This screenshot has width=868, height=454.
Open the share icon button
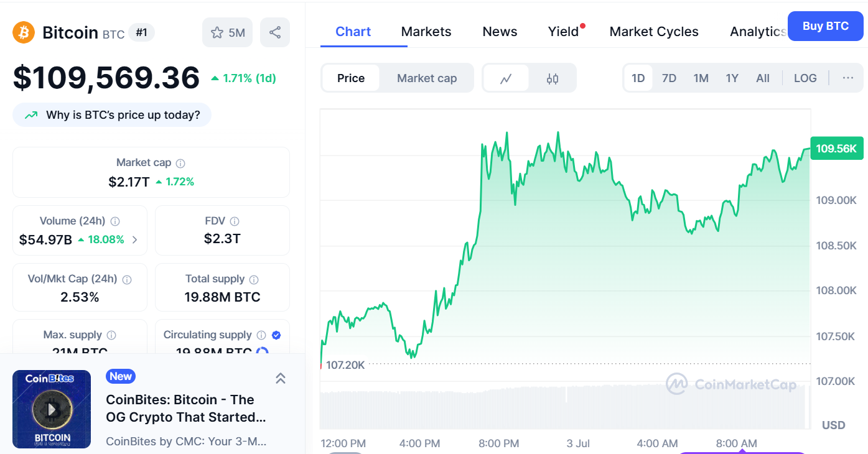pyautogui.click(x=275, y=32)
